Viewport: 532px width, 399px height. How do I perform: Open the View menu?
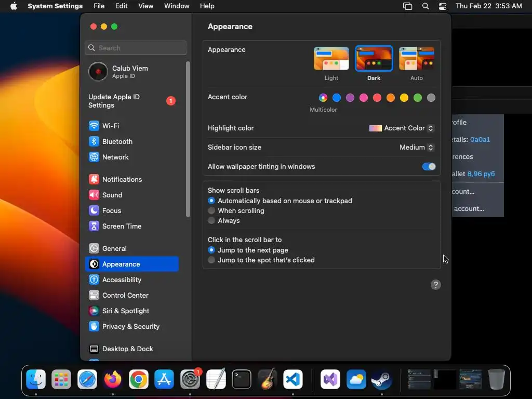(x=146, y=6)
